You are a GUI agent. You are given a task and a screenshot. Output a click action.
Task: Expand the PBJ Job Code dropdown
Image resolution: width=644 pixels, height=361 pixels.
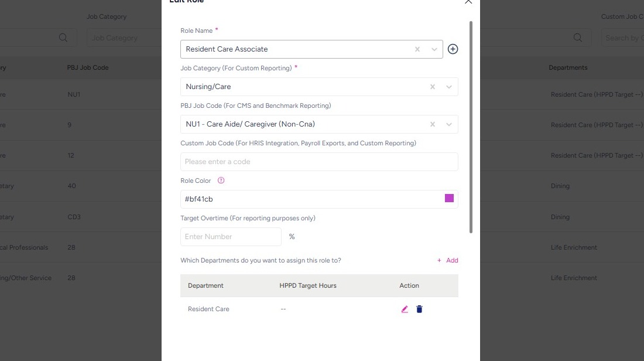[x=449, y=124]
